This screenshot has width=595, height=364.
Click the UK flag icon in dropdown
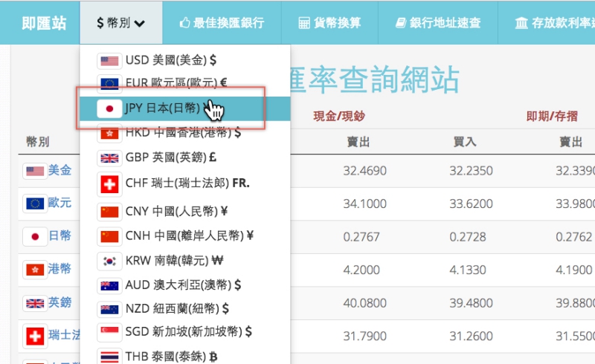coord(109,157)
